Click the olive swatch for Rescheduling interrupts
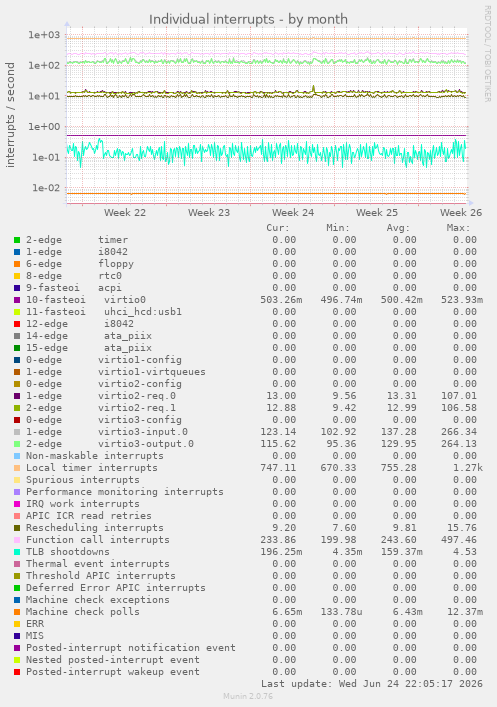497x707 pixels. click(x=17, y=528)
